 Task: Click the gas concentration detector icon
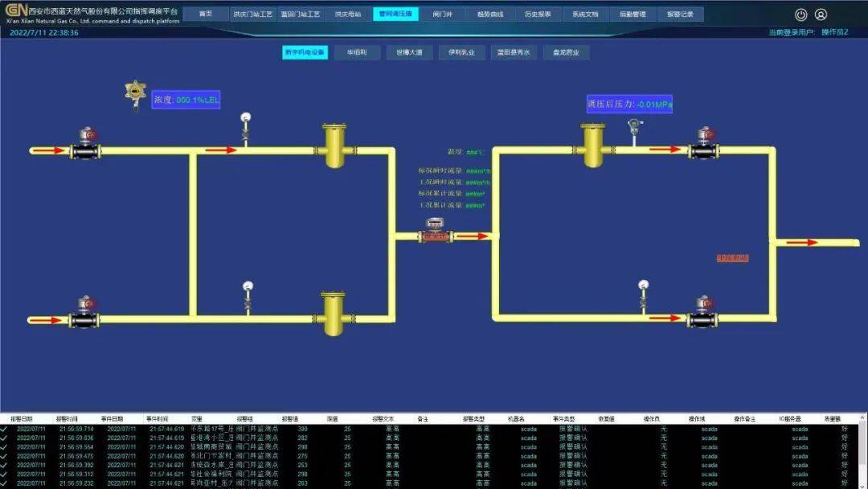tap(135, 95)
